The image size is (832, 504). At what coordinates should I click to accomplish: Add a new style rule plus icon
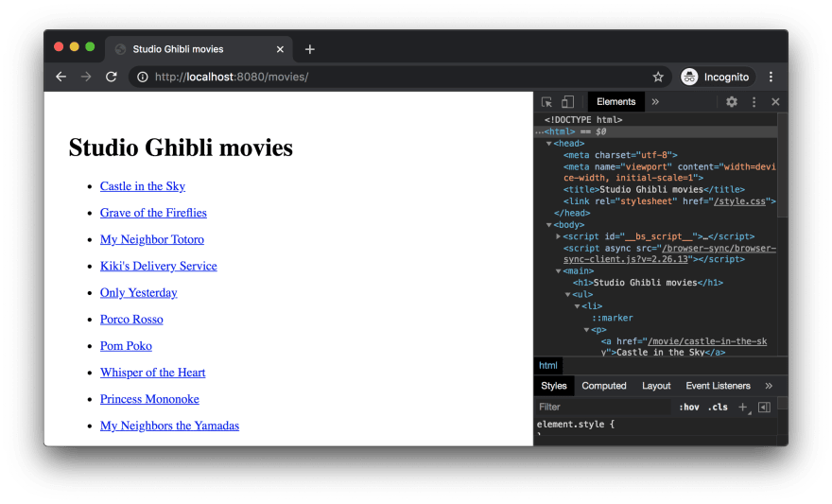pyautogui.click(x=743, y=407)
